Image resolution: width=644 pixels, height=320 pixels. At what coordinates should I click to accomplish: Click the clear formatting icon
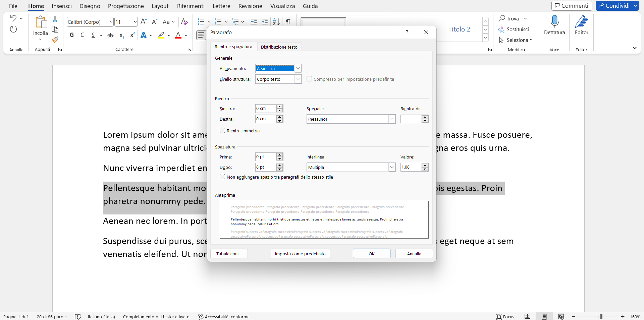point(184,22)
